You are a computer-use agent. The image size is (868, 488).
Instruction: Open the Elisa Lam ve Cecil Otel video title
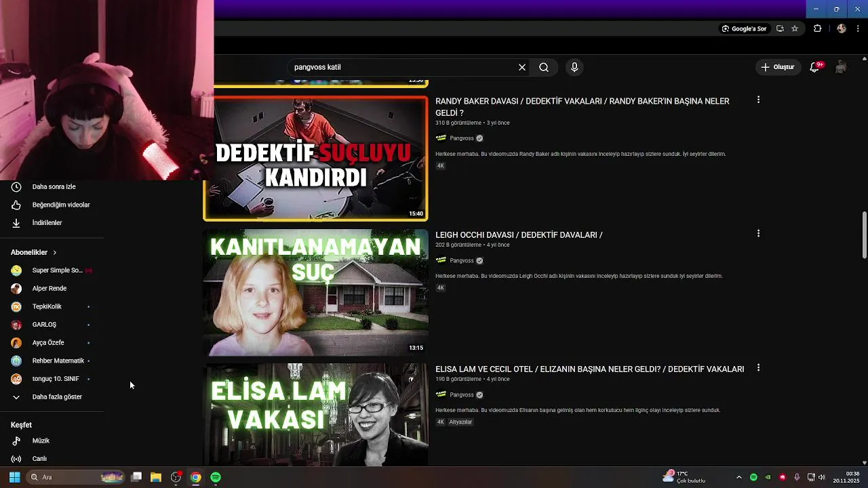tap(589, 369)
